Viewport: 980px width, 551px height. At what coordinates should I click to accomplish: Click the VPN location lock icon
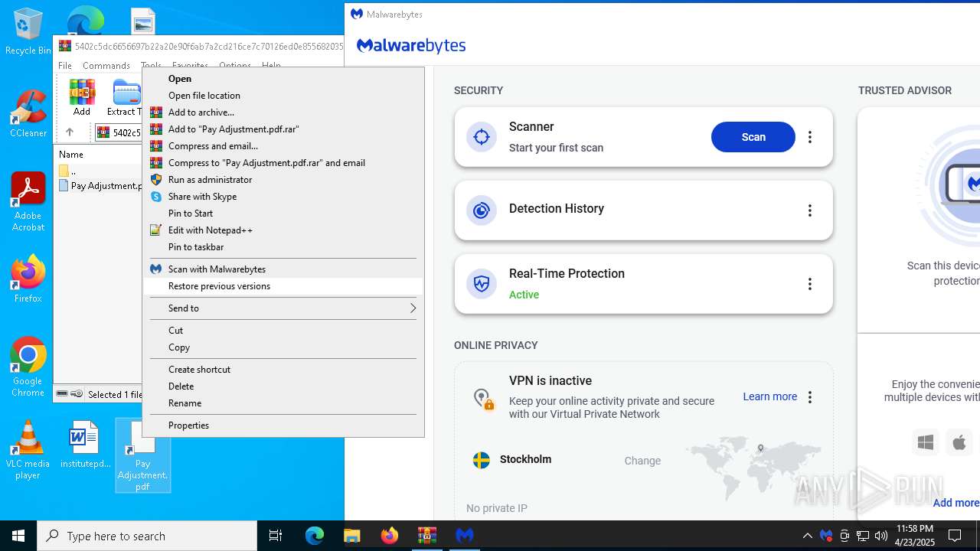point(483,399)
